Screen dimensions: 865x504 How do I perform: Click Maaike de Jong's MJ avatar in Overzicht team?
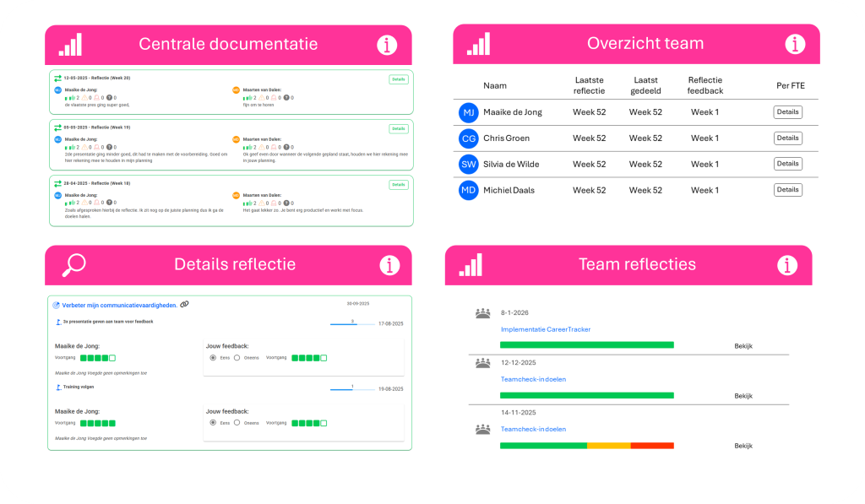point(469,111)
